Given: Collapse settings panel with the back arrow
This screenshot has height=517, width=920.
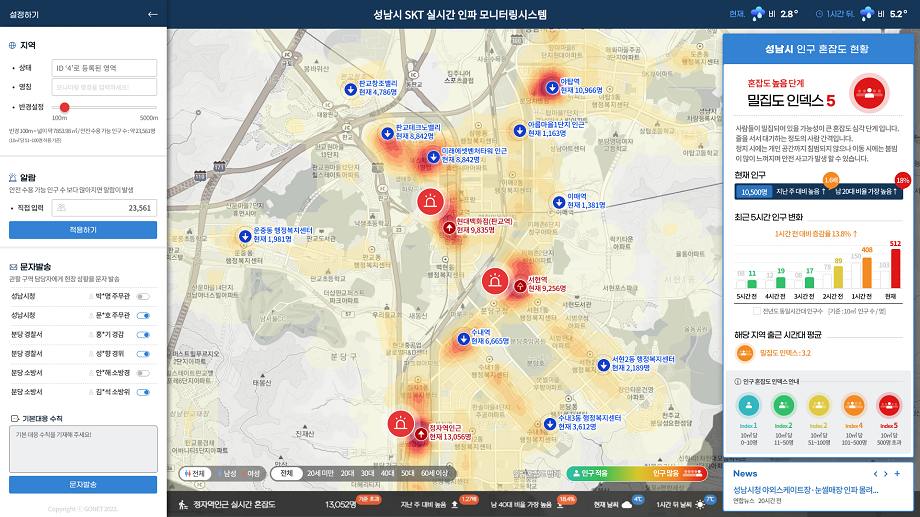Looking at the screenshot, I should (x=152, y=14).
